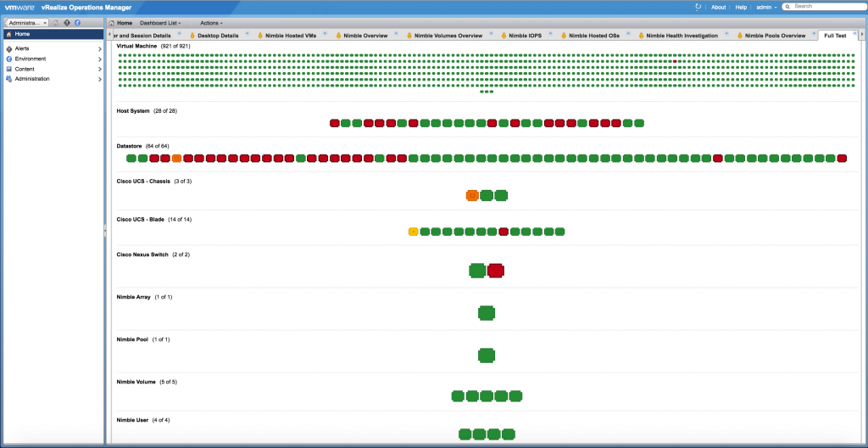This screenshot has width=868, height=448.
Task: Click the Nimble IOPS tab's yellow icon
Action: click(504, 36)
